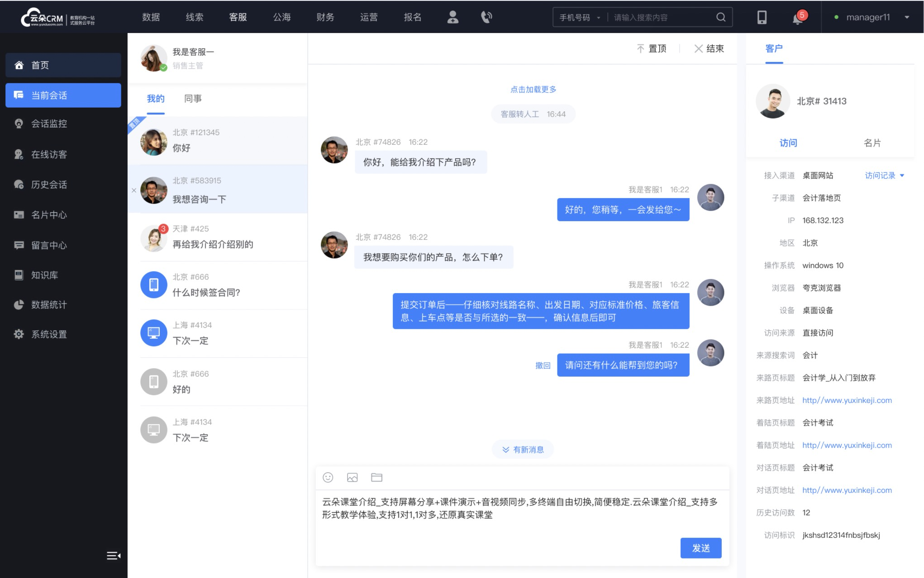Click the emoji icon in chat toolbar
This screenshot has width=924, height=578.
coord(328,478)
